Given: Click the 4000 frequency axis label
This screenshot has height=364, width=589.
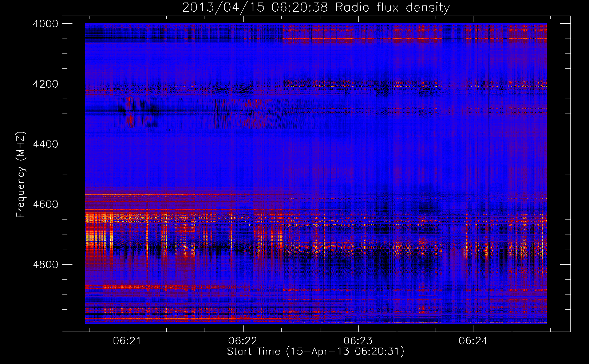Looking at the screenshot, I should 46,24.
